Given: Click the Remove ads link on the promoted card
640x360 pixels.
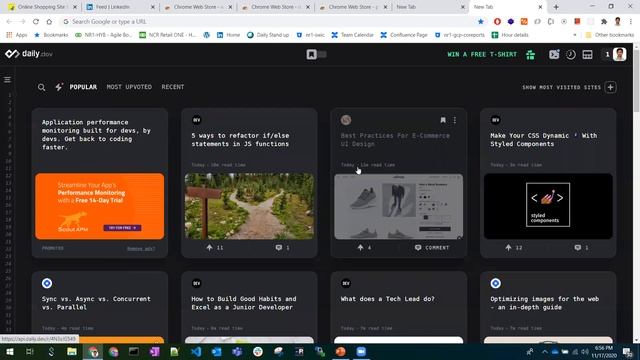Looking at the screenshot, I should click(x=141, y=248).
